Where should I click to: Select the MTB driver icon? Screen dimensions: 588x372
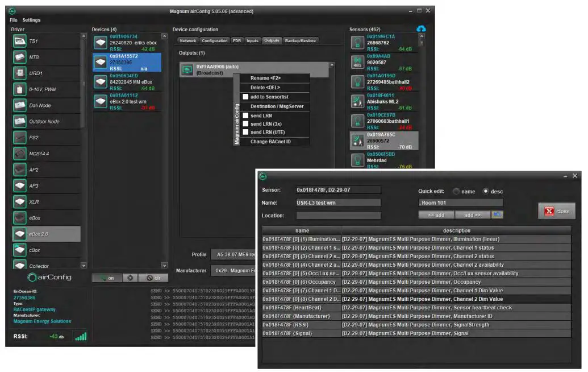click(19, 57)
